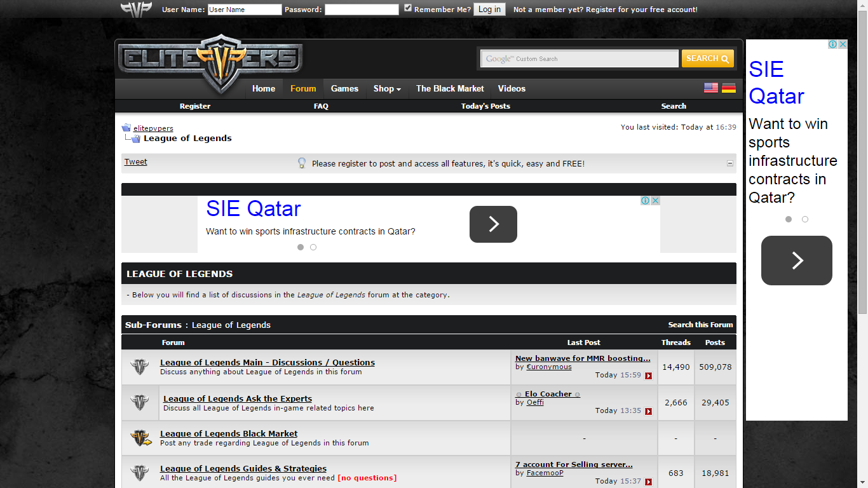
Task: Close the SIE Qatar banner ad
Action: point(655,201)
